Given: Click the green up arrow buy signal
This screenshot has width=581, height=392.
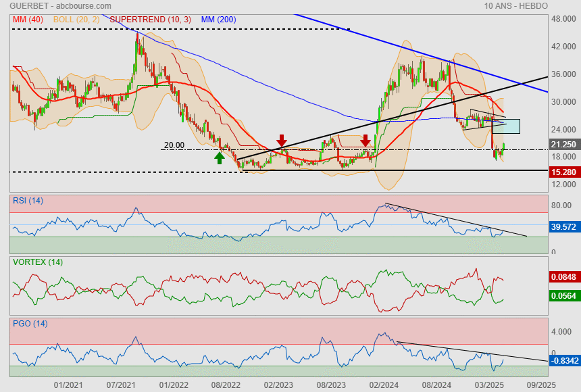Looking at the screenshot, I should pyautogui.click(x=219, y=157).
